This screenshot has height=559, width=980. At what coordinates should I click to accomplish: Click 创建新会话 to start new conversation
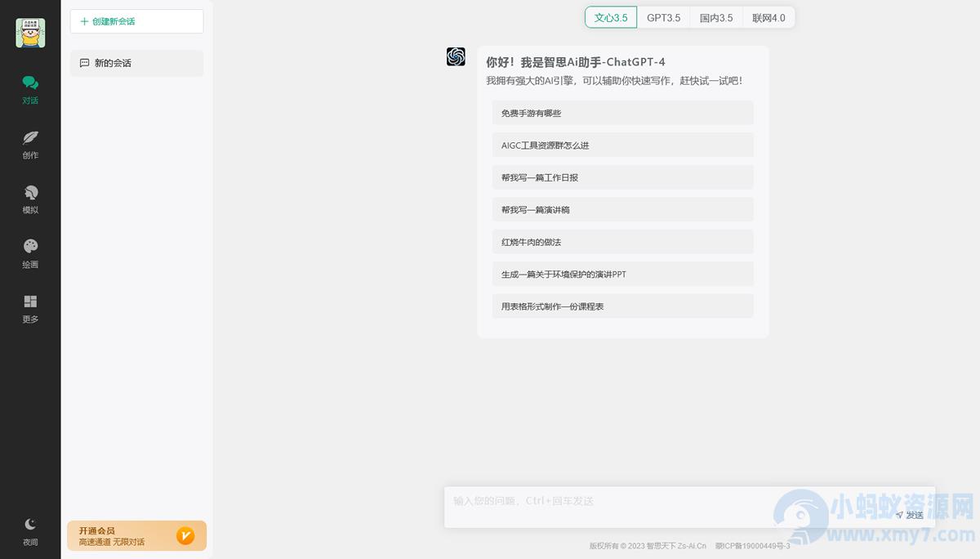pos(136,21)
